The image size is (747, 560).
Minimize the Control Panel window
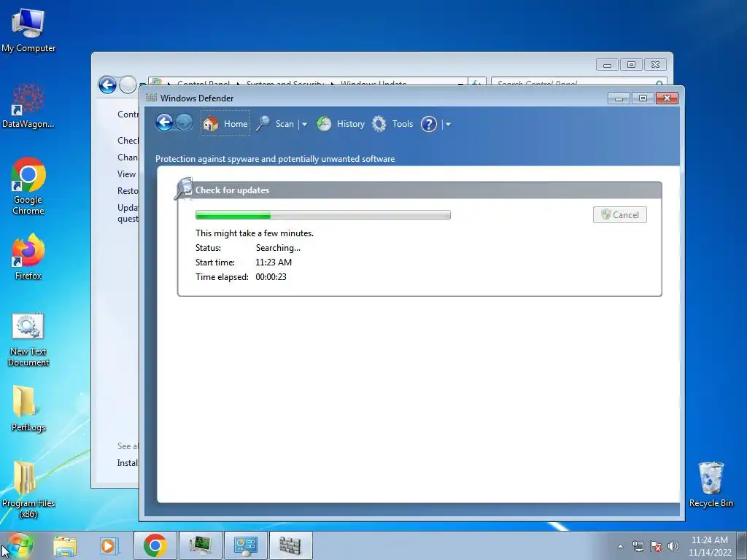[x=607, y=65]
